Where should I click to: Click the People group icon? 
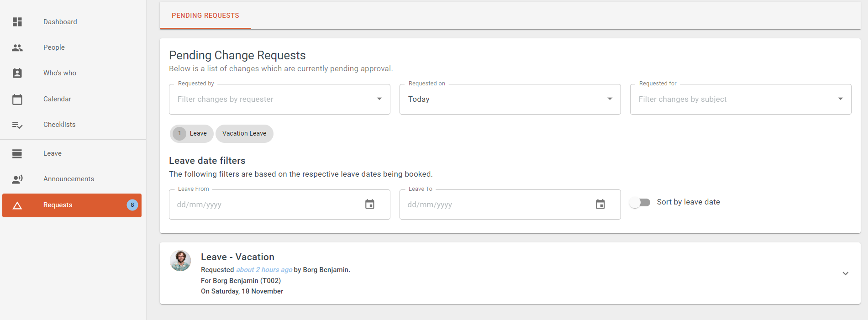[17, 47]
